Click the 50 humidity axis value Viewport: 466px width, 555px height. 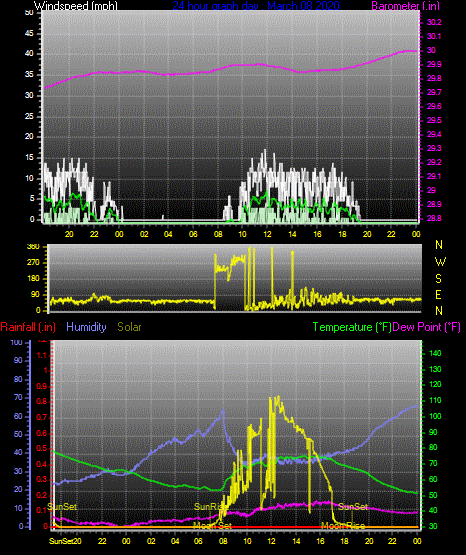pyautogui.click(x=18, y=434)
